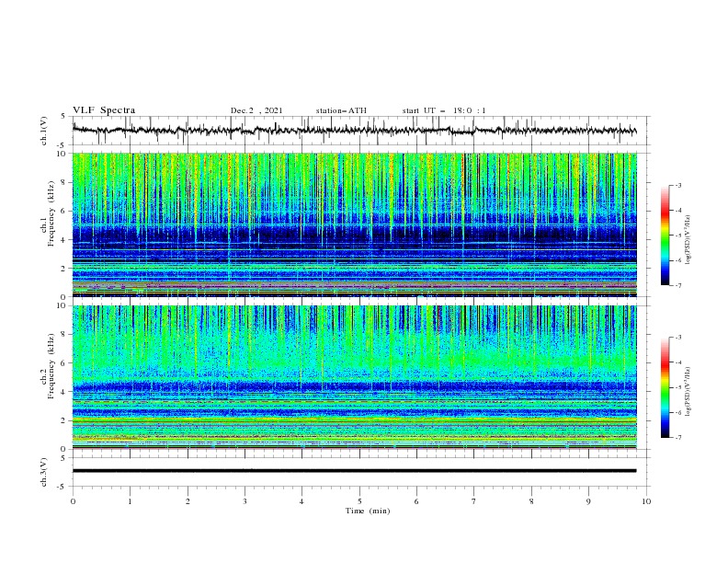
Task: Click the "-3" value on the upper color scale
Action: tap(677, 185)
